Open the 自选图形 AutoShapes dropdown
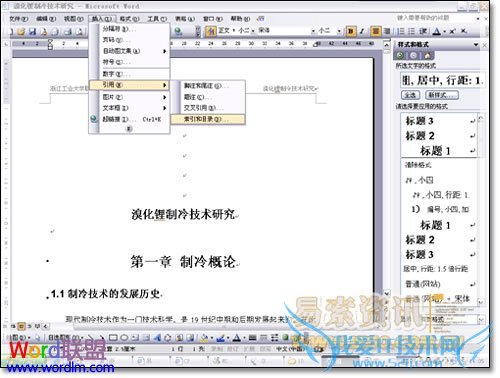500x378 pixels. [x=65, y=338]
